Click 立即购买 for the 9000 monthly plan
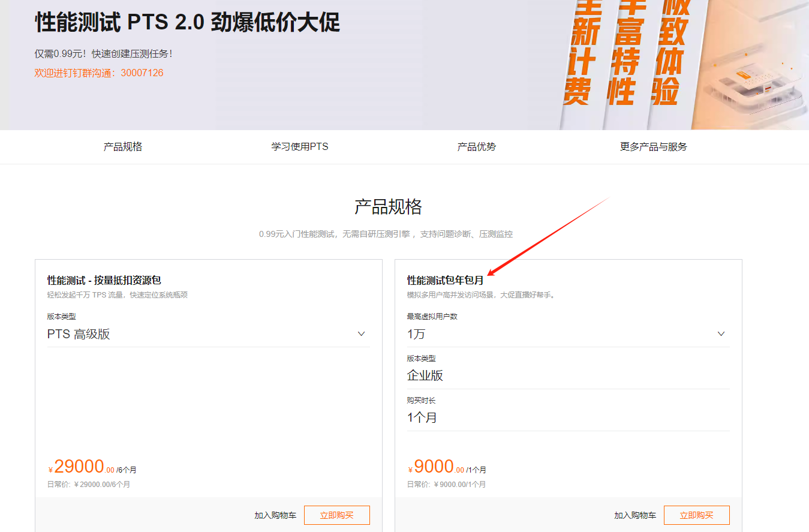 point(697,515)
